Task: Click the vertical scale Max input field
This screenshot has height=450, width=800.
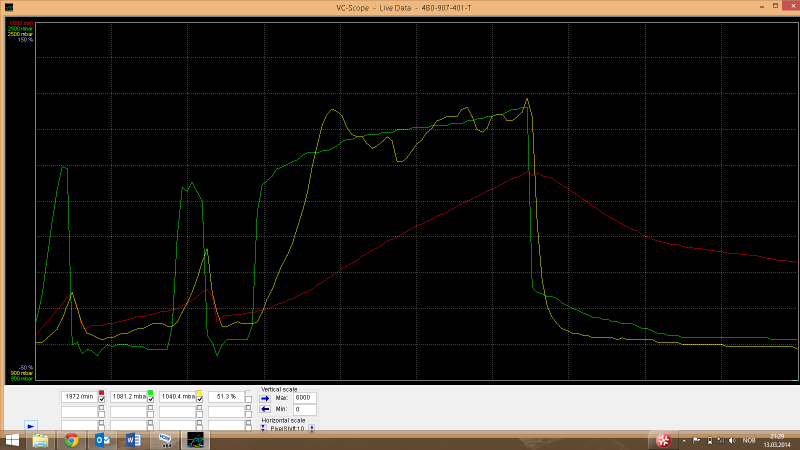Action: 304,397
